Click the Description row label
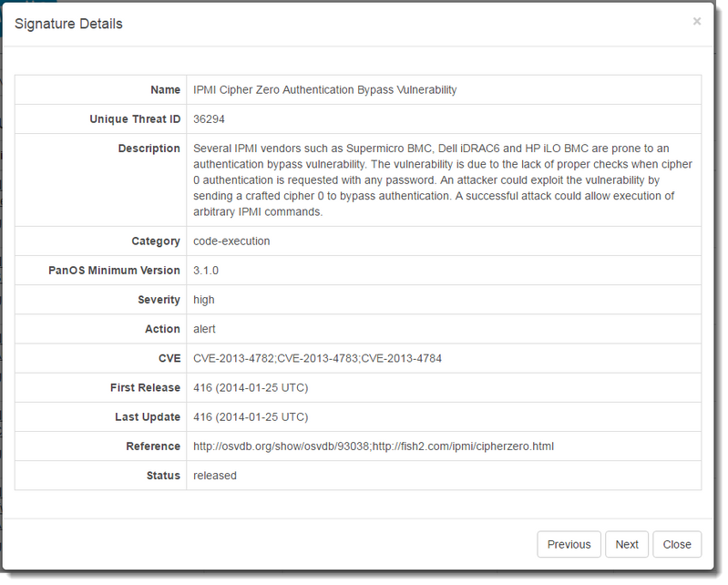The image size is (728, 585). tap(149, 149)
